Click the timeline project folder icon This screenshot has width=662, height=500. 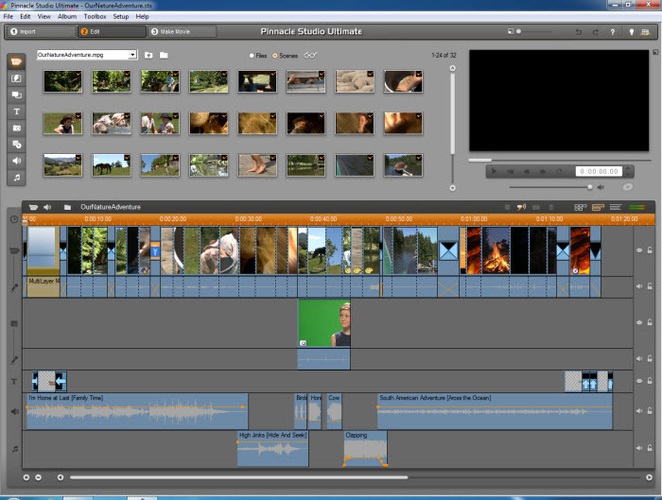point(67,207)
